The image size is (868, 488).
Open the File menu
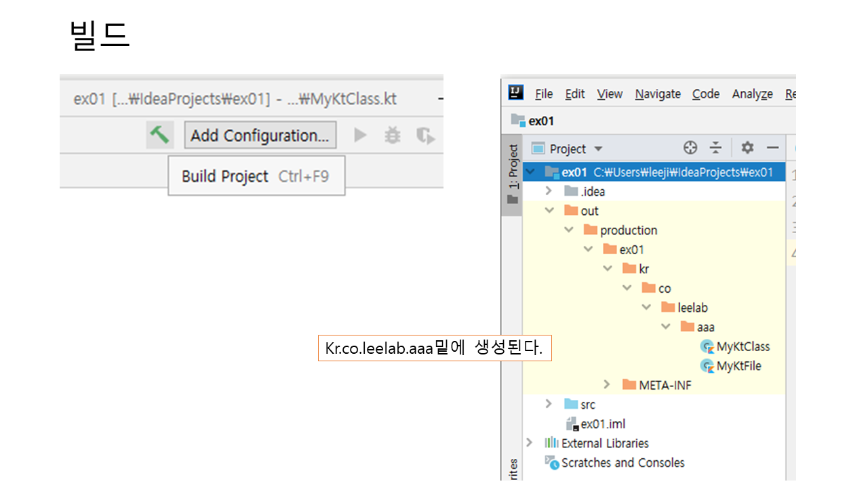(x=544, y=94)
